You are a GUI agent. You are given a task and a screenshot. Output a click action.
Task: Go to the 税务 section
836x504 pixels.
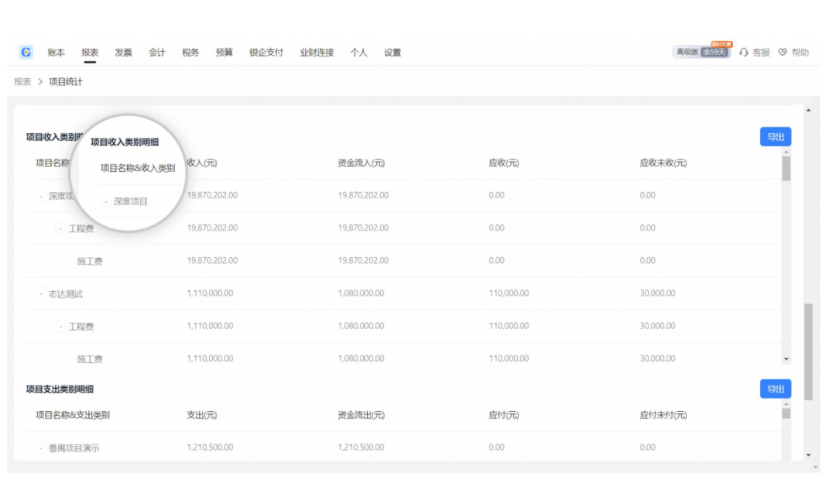click(x=190, y=53)
